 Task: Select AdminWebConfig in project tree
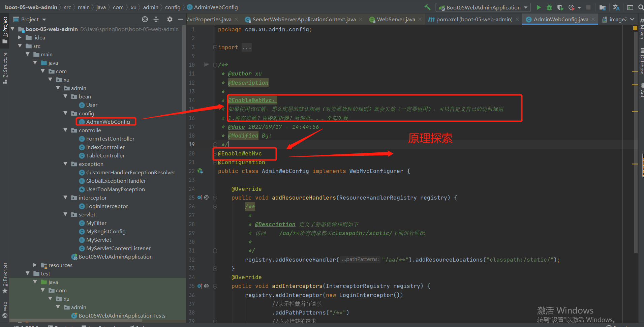click(108, 122)
